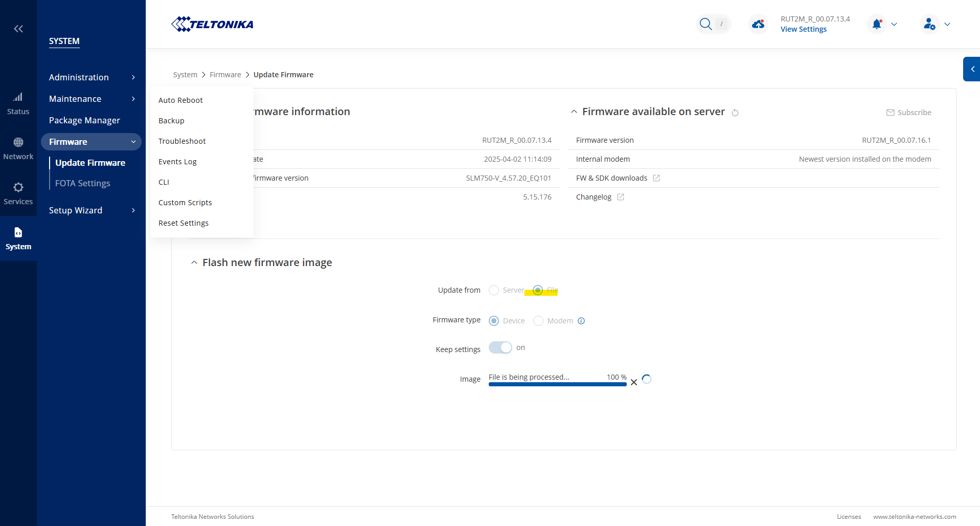Toggle the Keep settings switch
Image resolution: width=980 pixels, height=526 pixels.
click(500, 348)
